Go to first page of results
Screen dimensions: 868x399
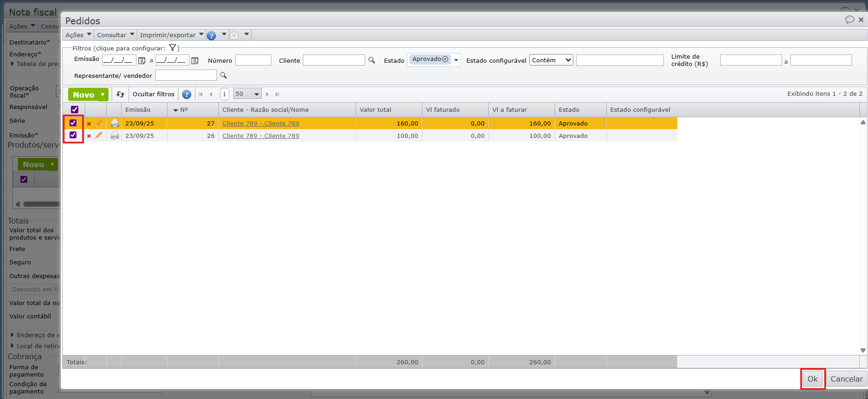200,94
